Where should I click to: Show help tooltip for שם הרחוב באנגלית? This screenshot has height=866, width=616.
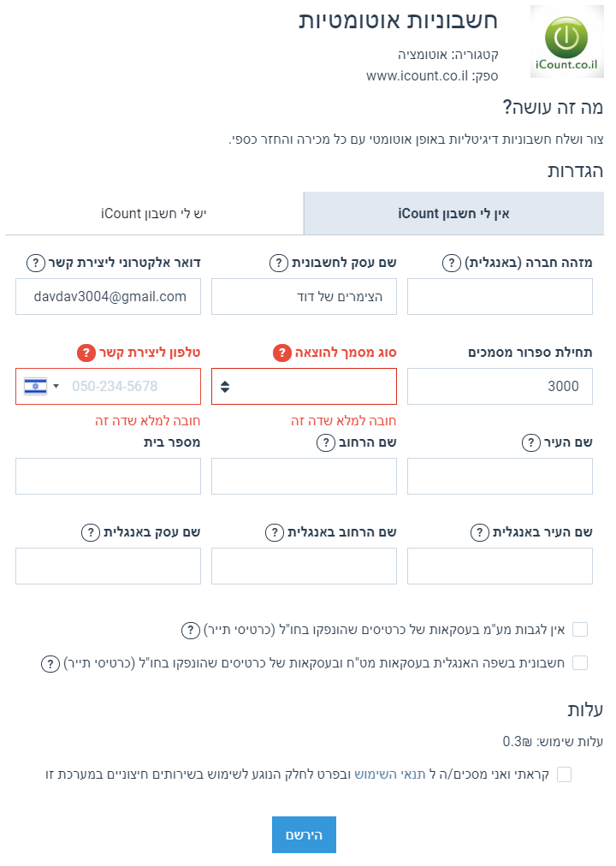(x=275, y=532)
